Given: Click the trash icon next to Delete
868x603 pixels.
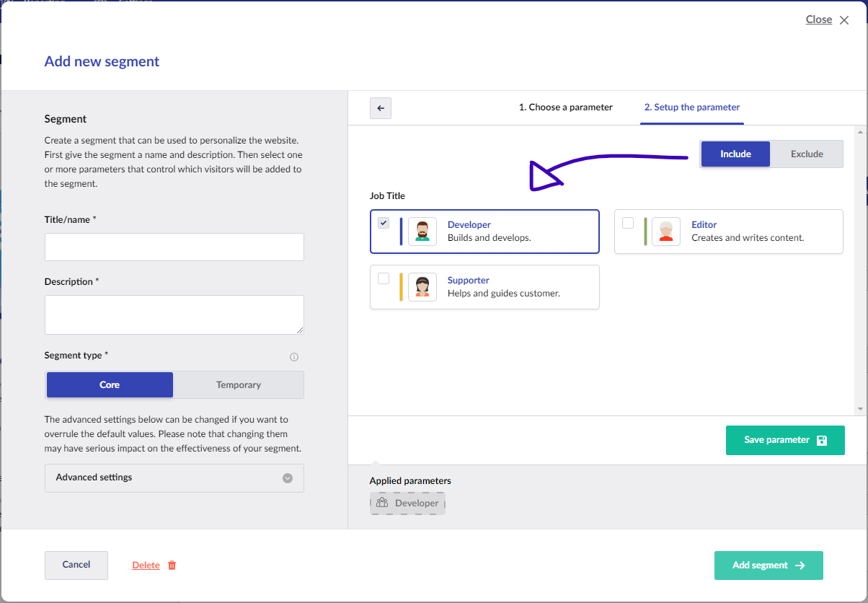Looking at the screenshot, I should pyautogui.click(x=172, y=565).
